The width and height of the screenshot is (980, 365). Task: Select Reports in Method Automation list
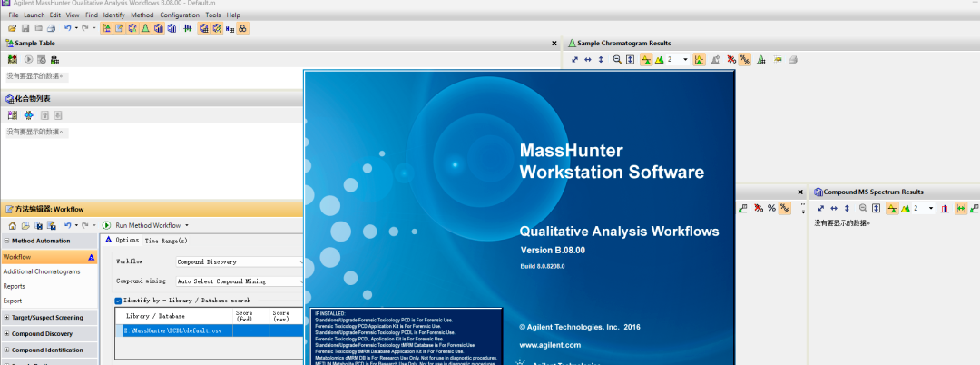click(x=14, y=286)
